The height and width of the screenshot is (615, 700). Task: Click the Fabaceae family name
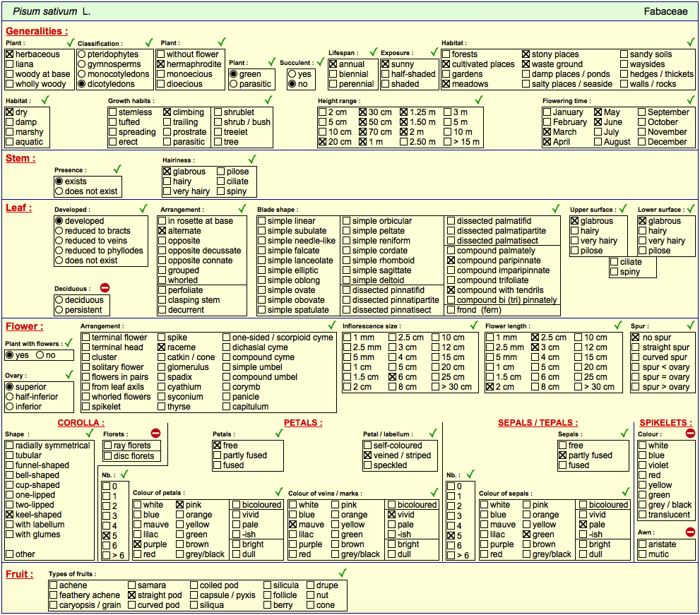(x=665, y=11)
